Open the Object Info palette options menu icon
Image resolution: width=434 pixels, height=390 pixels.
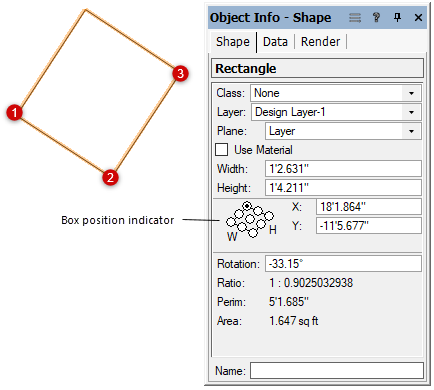pyautogui.click(x=355, y=17)
